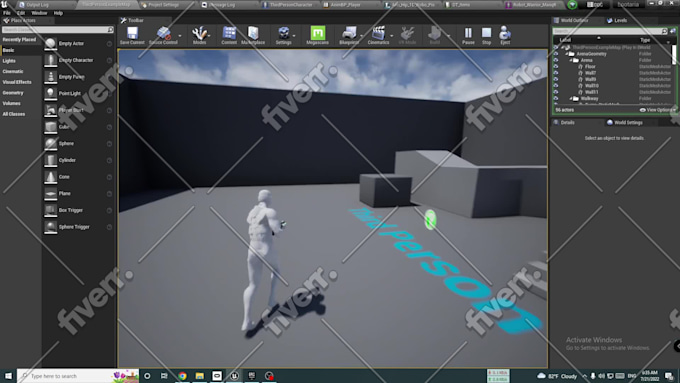The image size is (680, 383).
Task: Open the Marketplace toolbar icon
Action: [253, 33]
